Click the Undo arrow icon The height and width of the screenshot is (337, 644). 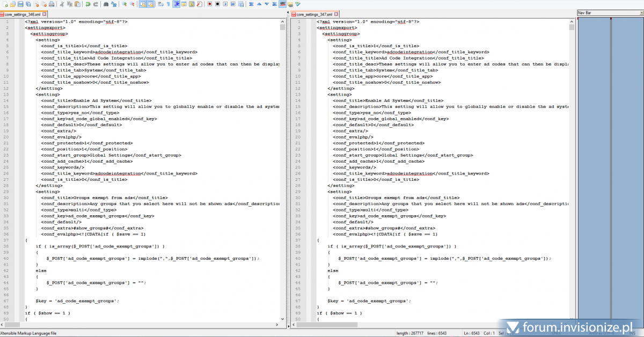87,4
